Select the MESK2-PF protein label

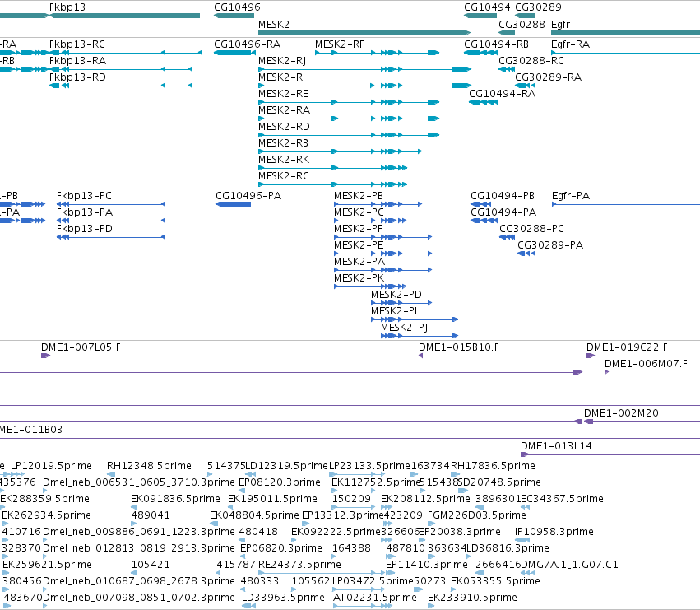[x=358, y=229]
